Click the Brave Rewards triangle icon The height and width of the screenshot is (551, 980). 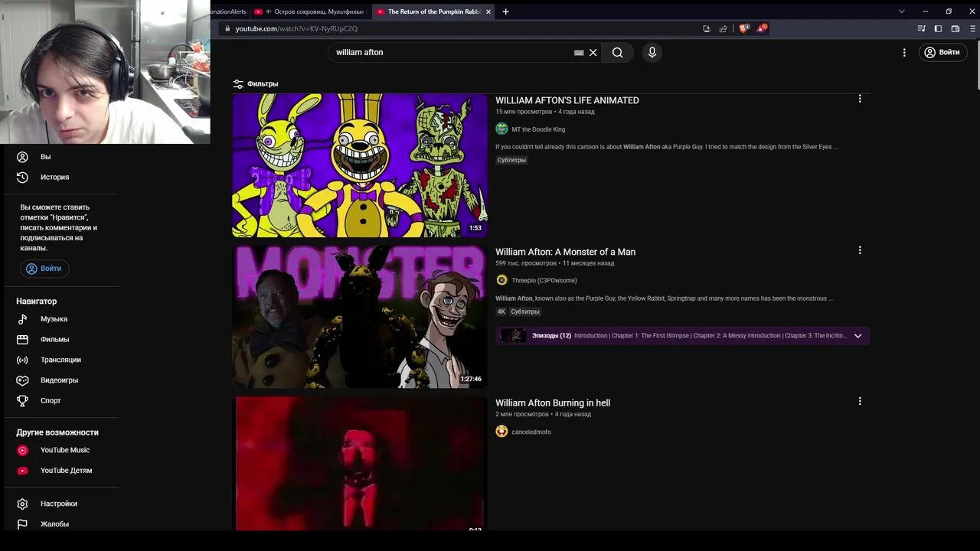click(761, 28)
